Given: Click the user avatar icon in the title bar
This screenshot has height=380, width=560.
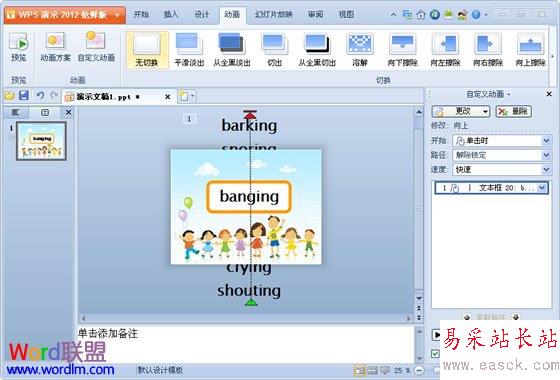Looking at the screenshot, I should [x=462, y=15].
